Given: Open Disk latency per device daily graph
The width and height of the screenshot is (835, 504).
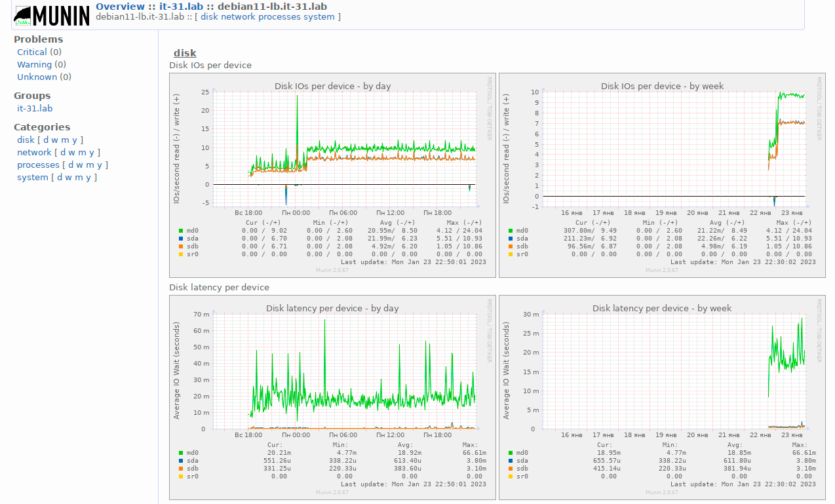Looking at the screenshot, I should tap(332, 397).
